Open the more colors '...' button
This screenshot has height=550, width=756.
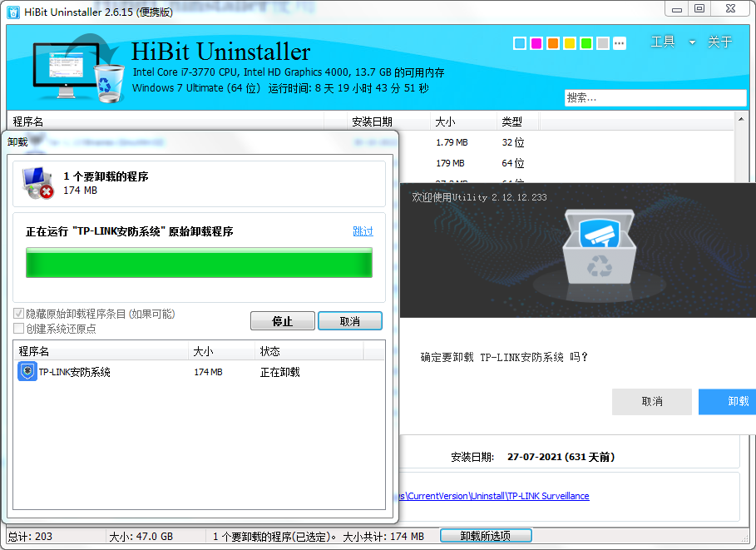619,43
